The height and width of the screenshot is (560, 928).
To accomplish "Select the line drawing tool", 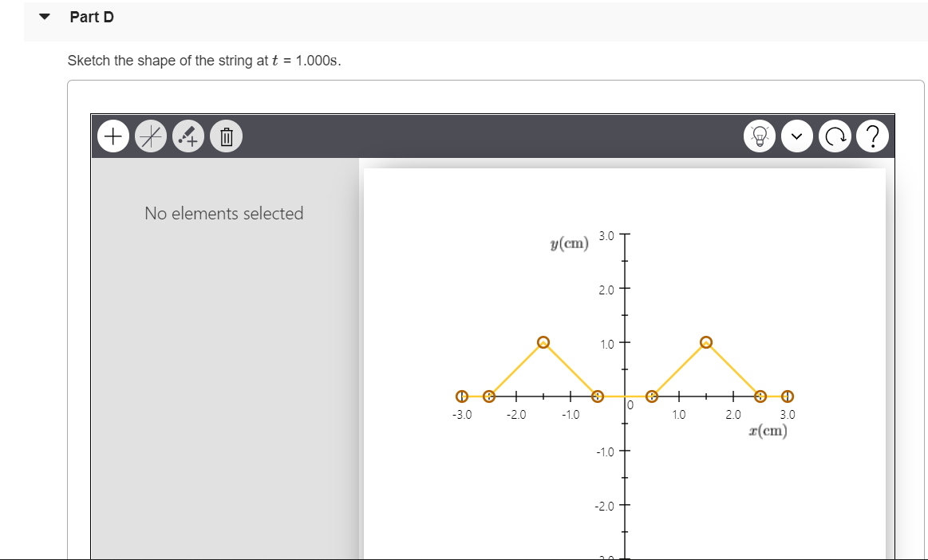I will click(x=150, y=136).
